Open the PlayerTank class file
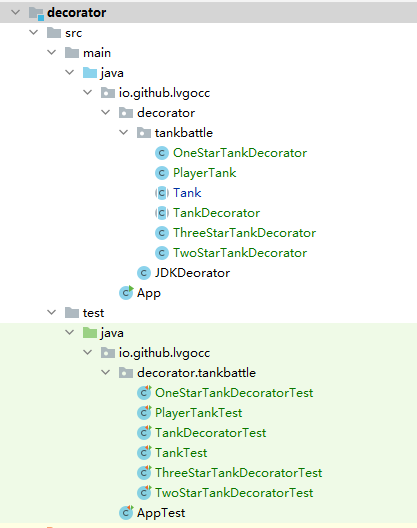This screenshot has height=528, width=417. 204,173
